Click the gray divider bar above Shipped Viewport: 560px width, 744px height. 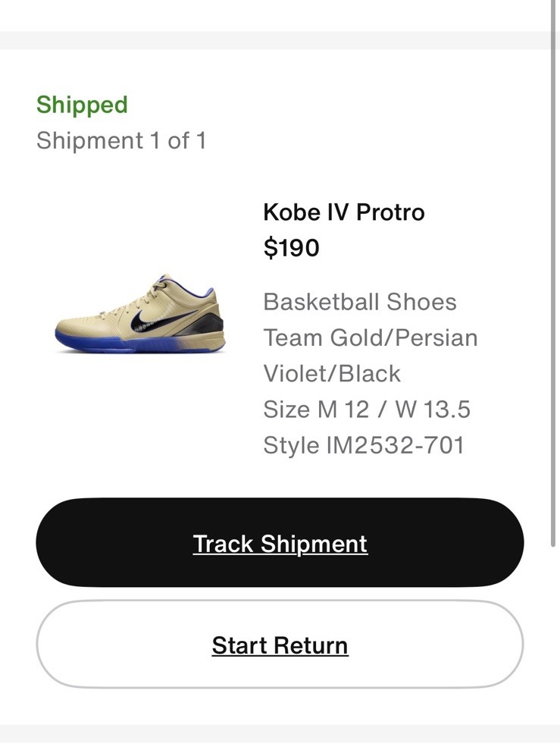(x=275, y=40)
